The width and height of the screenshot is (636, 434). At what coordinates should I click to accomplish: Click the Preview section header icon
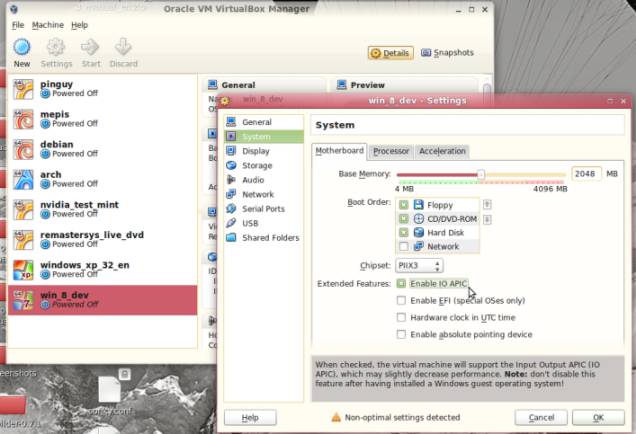[342, 85]
